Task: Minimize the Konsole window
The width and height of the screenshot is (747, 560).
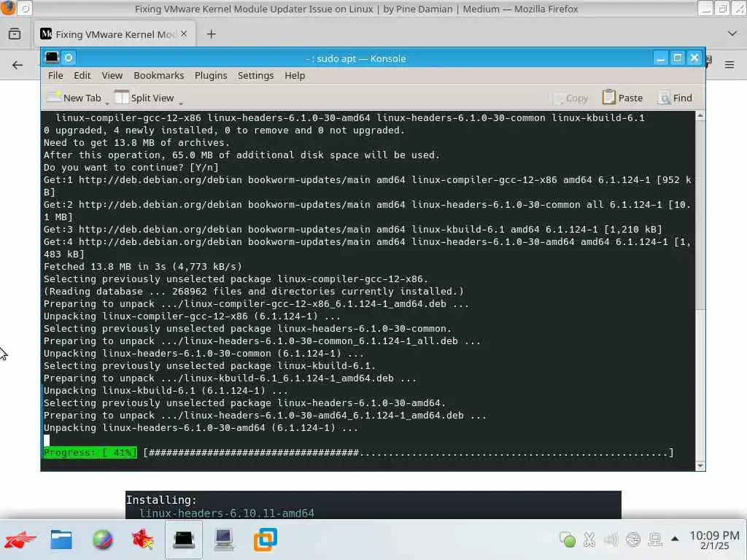Action: 660,58
